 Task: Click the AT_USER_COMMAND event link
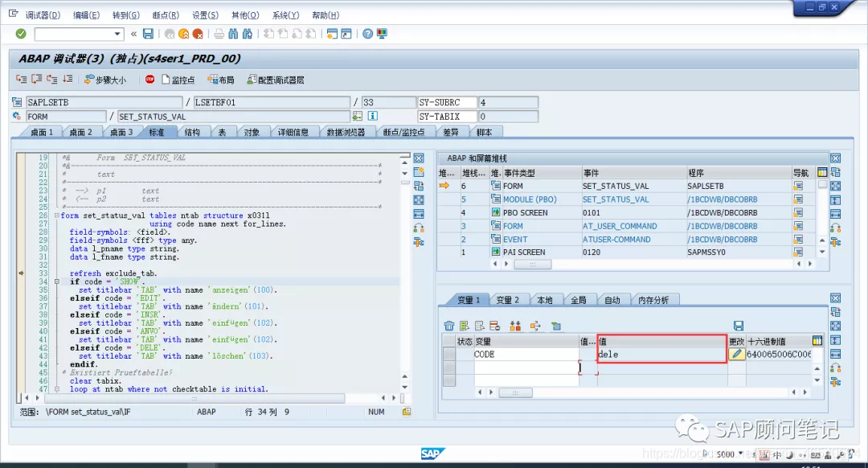[x=620, y=226]
